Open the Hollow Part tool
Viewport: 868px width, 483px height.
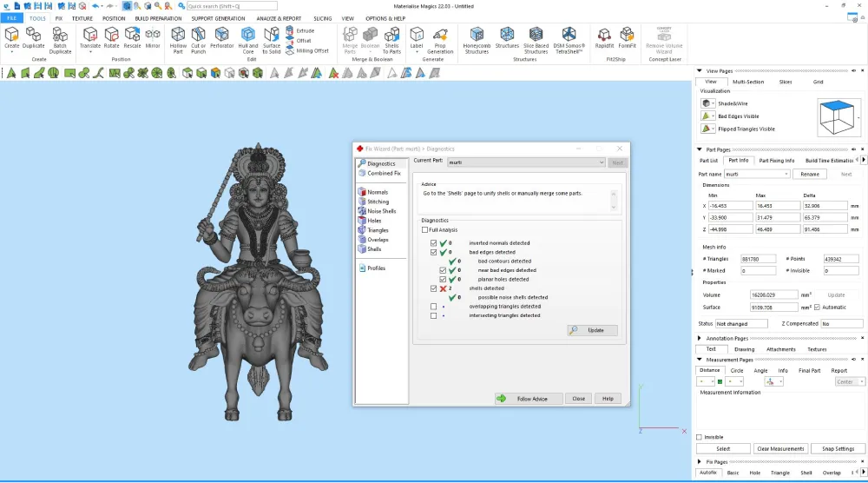(178, 41)
